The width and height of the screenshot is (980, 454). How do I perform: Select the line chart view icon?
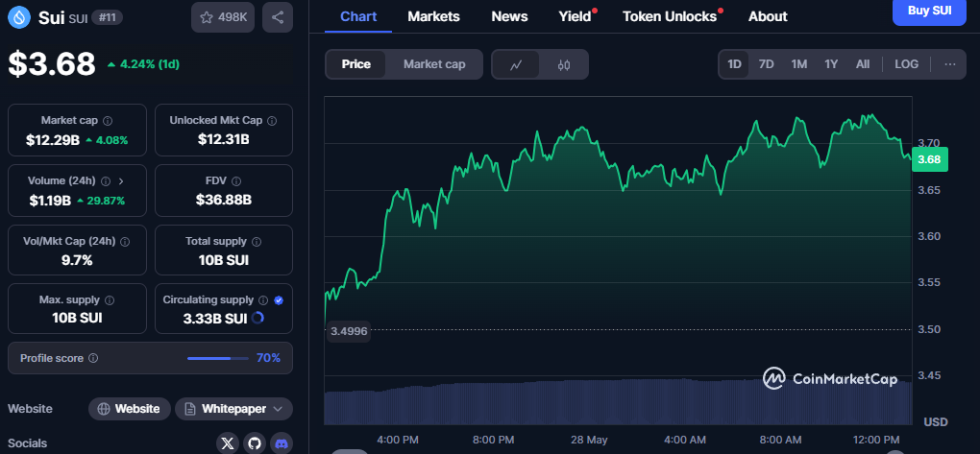(516, 64)
